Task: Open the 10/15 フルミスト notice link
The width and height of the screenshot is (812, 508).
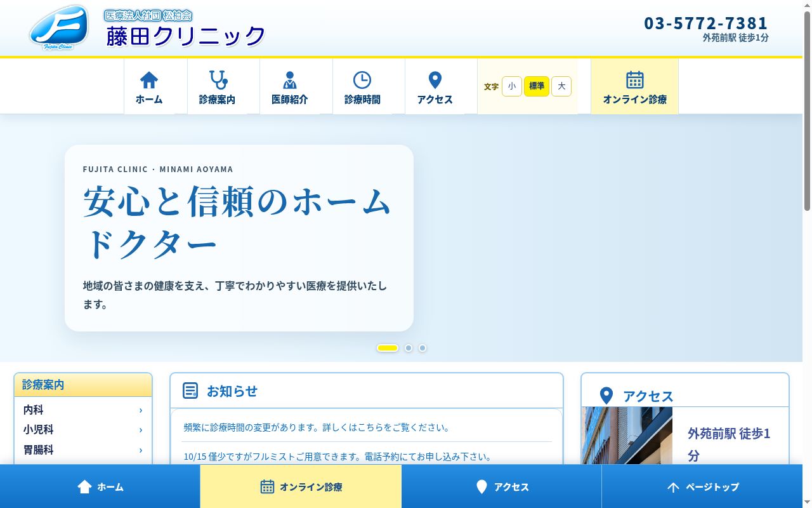Action: (x=338, y=457)
